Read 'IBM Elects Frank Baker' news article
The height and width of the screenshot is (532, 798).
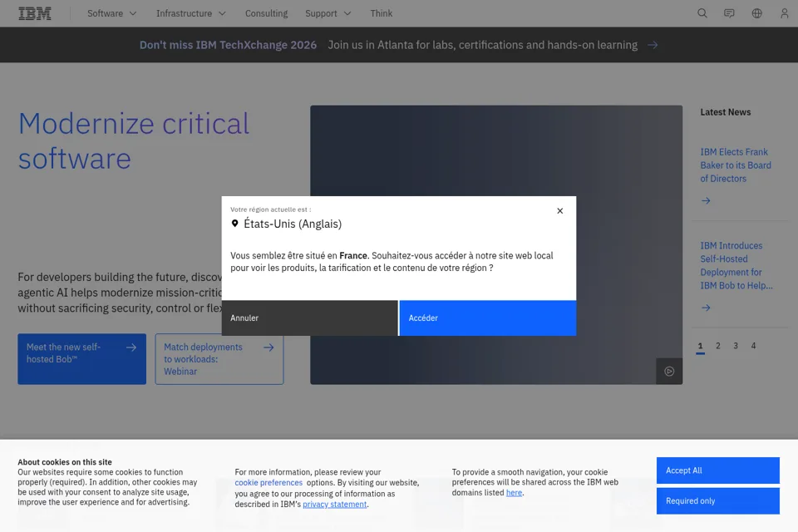(x=736, y=165)
